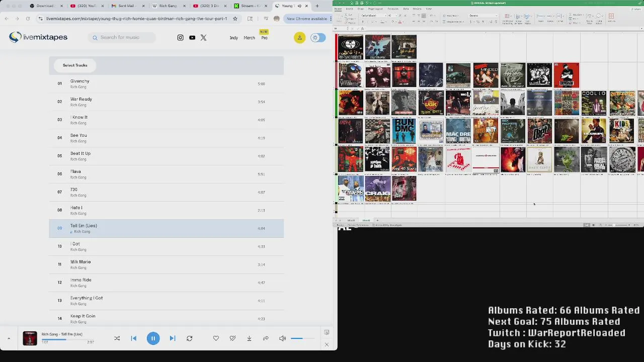Click the crossed-out heart dislike icon
Viewport: 644px width, 362px height.
tap(232, 338)
